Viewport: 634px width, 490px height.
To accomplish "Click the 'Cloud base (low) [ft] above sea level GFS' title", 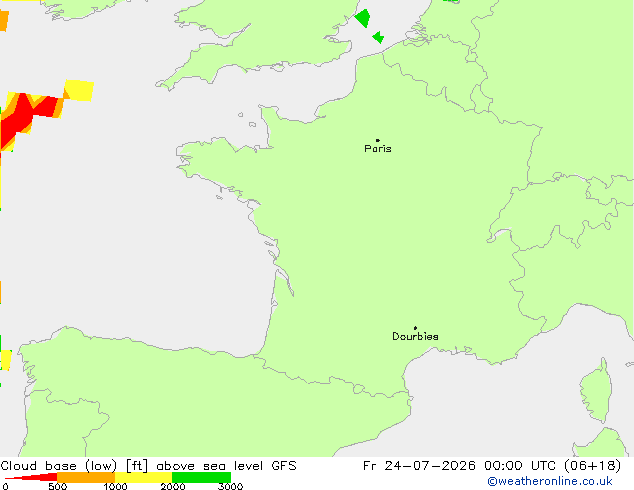I will pos(148,466).
